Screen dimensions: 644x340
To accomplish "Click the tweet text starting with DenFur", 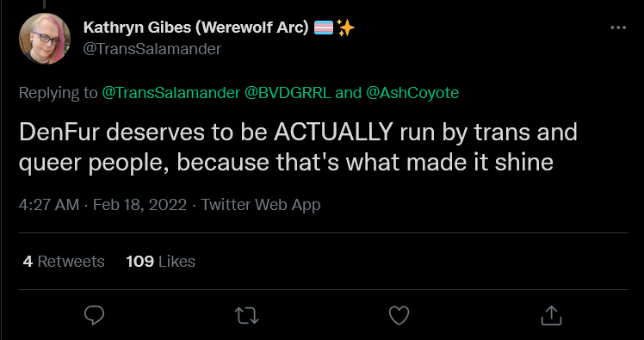I will pyautogui.click(x=298, y=147).
